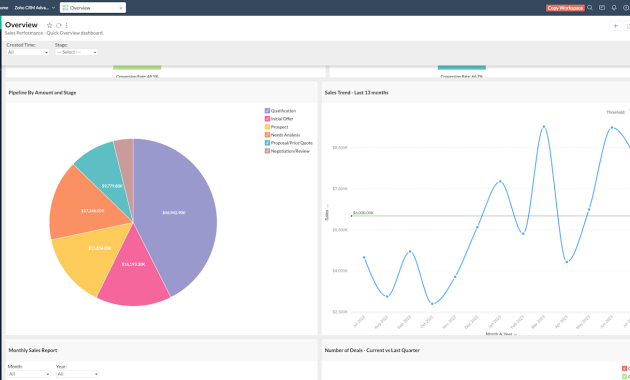
Task: Toggle the Qualification legend checkbox
Action: (267, 110)
